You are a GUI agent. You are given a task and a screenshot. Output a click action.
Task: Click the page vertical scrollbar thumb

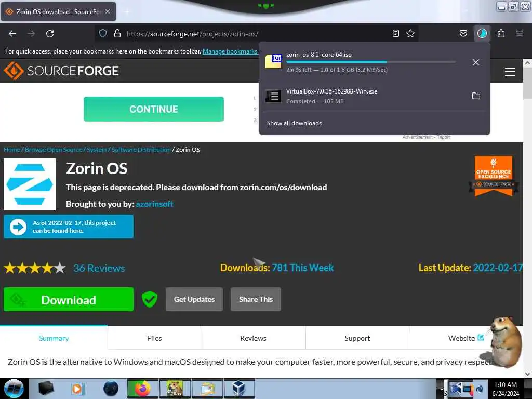[527, 83]
